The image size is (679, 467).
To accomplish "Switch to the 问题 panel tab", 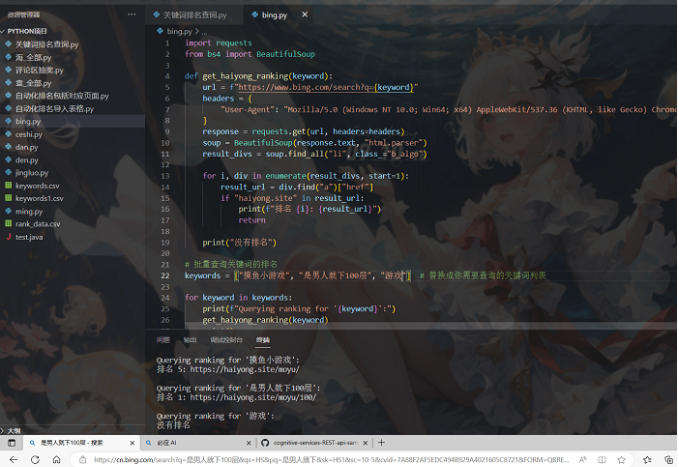I will coord(163,340).
